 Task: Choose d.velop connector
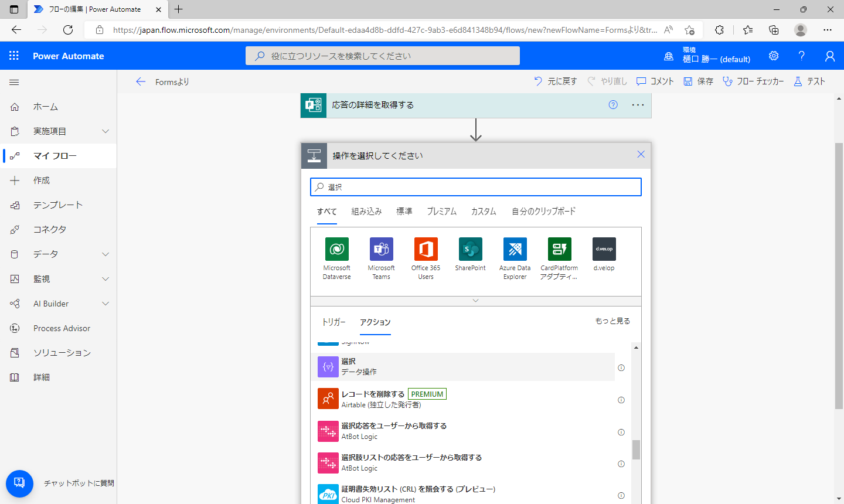tap(604, 254)
